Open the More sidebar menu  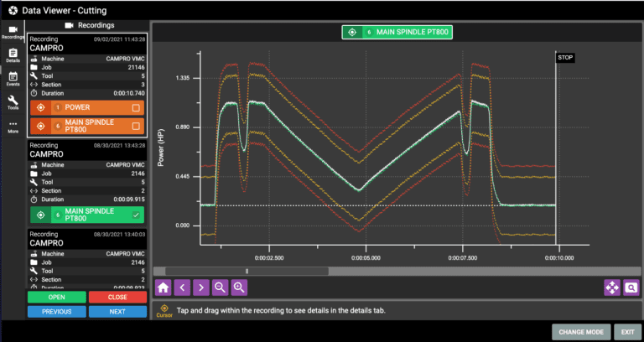(x=13, y=127)
